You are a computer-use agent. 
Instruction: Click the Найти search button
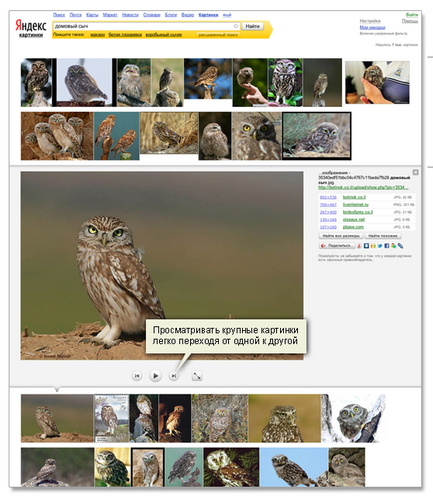[252, 26]
